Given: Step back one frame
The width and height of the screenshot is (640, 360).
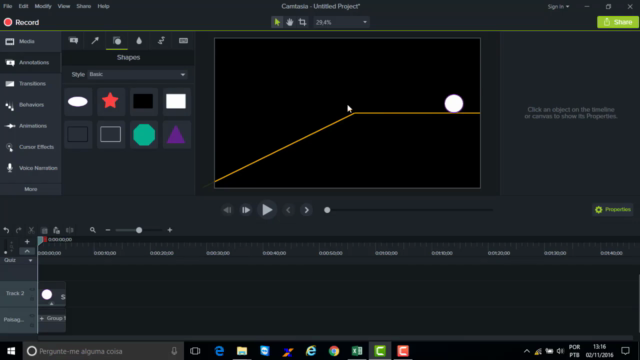Looking at the screenshot, I should coord(227,210).
